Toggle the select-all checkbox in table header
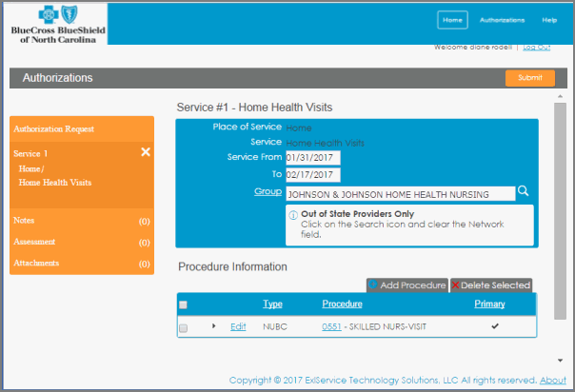This screenshot has height=392, width=575. click(x=184, y=304)
